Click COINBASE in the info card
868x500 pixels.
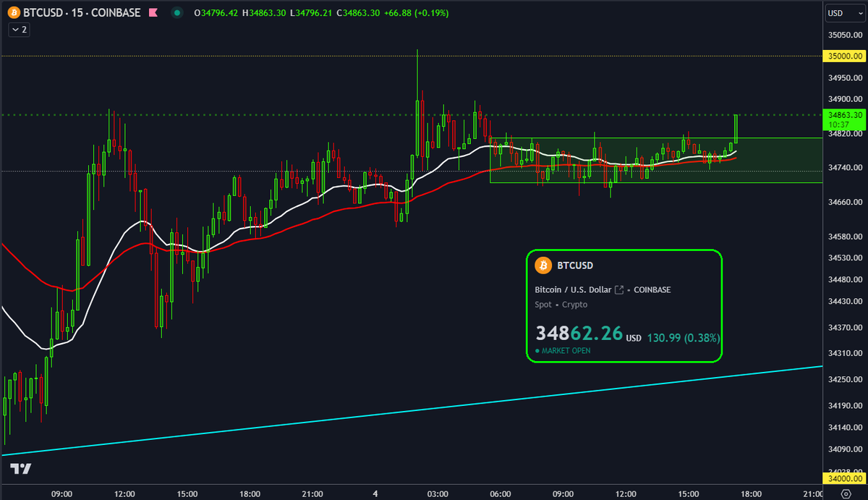651,289
